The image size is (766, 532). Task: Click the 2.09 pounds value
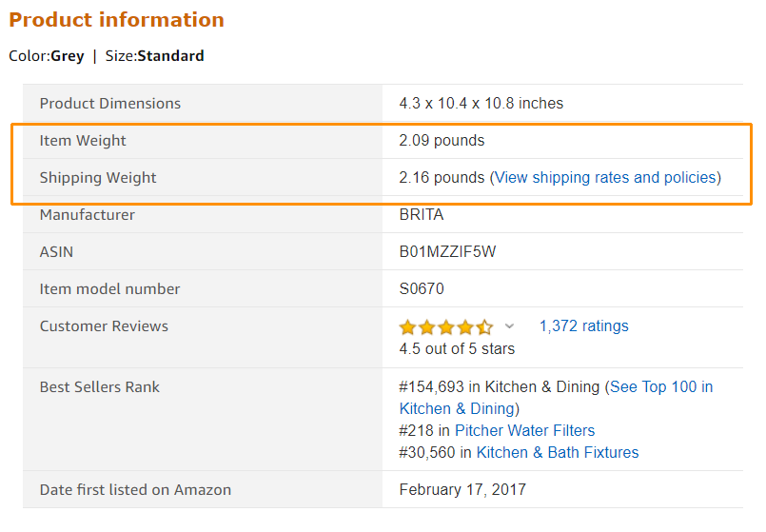(x=442, y=141)
